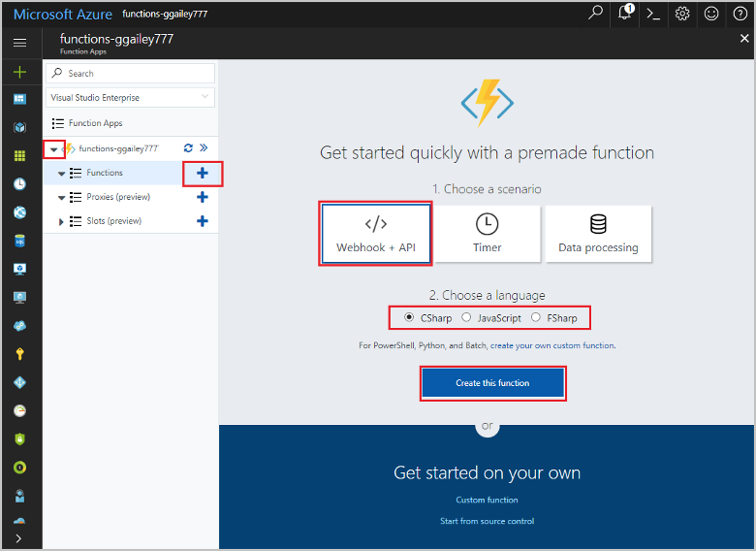Open App Services globe icon
Image resolution: width=756 pixels, height=551 pixels.
tap(19, 212)
